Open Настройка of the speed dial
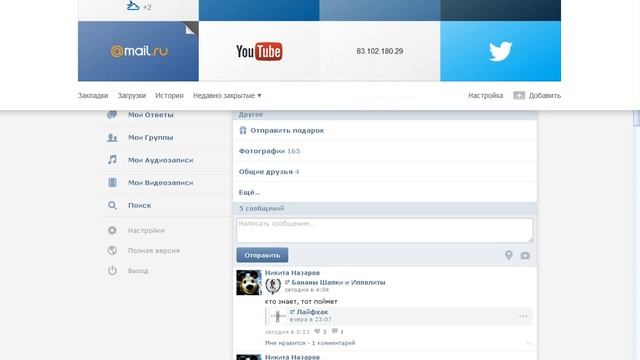This screenshot has width=640, height=360. click(x=485, y=96)
